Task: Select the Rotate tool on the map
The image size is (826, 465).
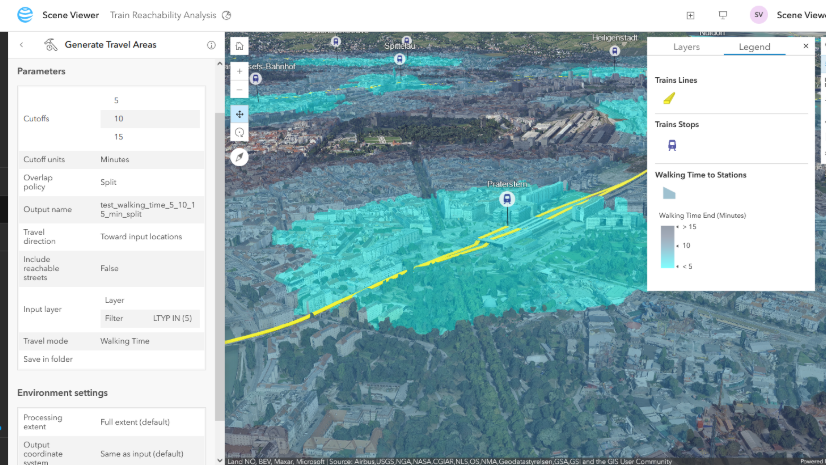Action: 239,133
